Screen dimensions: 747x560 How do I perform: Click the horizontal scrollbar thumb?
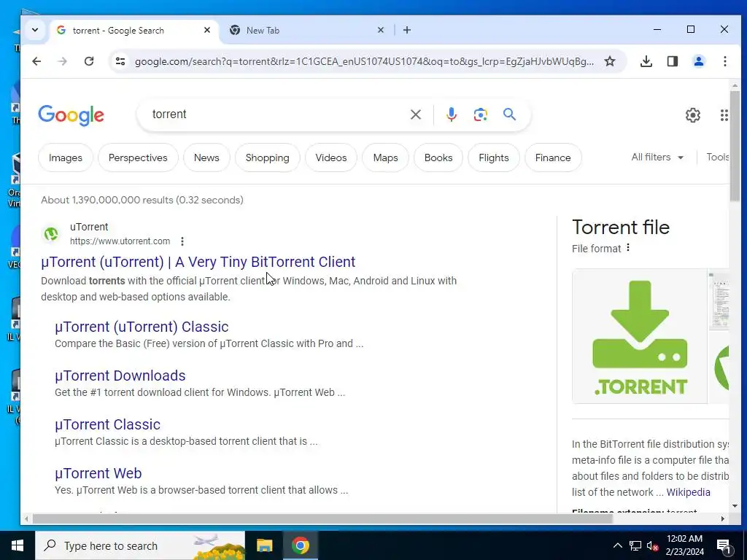coord(322,518)
